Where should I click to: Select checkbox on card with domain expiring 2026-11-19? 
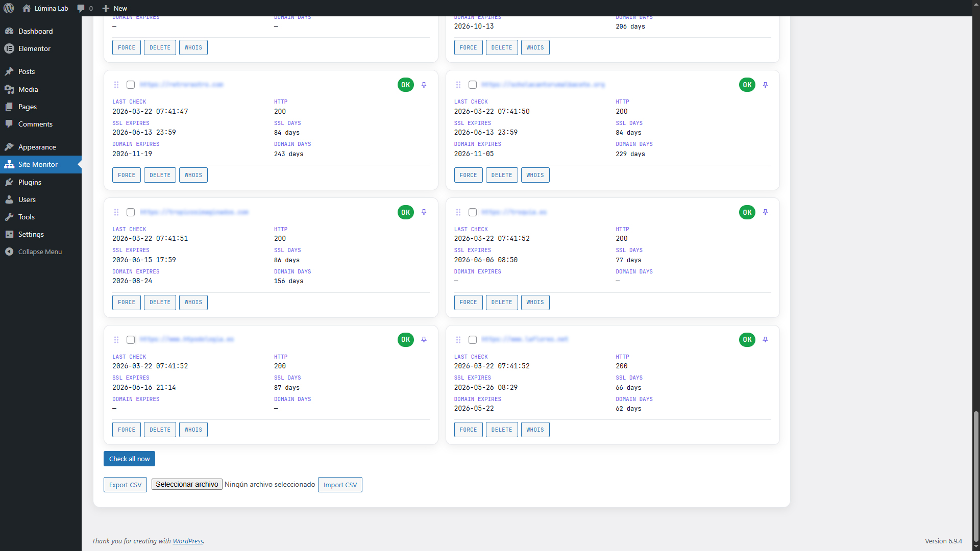[131, 85]
